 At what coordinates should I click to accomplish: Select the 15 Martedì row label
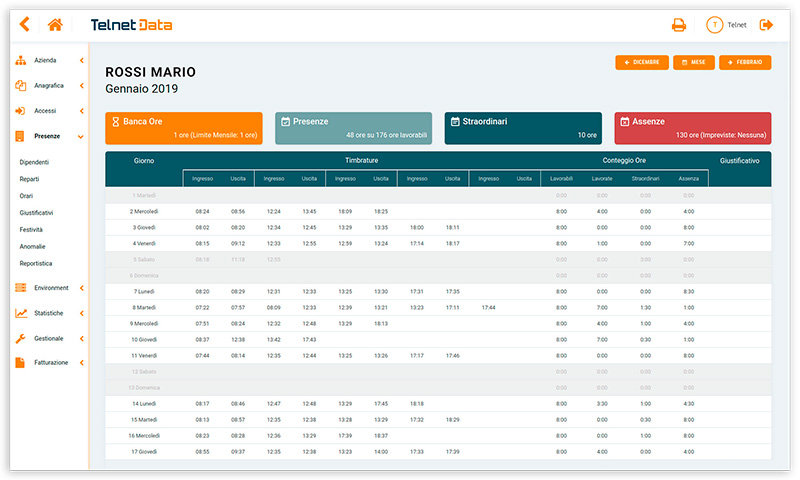click(144, 420)
